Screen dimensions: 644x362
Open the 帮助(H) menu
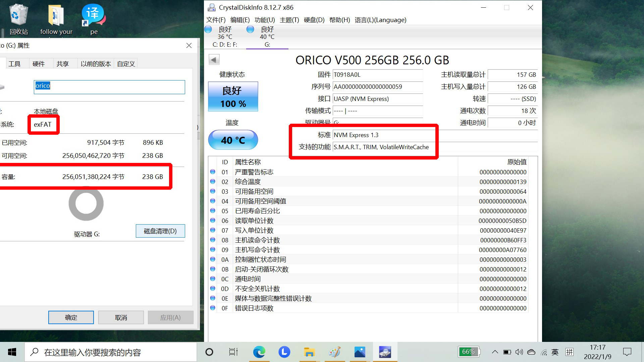[339, 20]
